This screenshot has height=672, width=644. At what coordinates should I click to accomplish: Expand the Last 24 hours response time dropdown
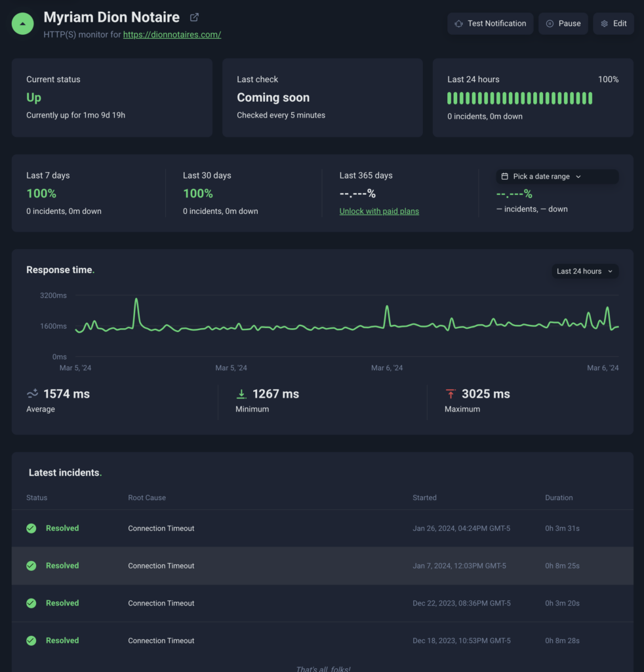[584, 271]
